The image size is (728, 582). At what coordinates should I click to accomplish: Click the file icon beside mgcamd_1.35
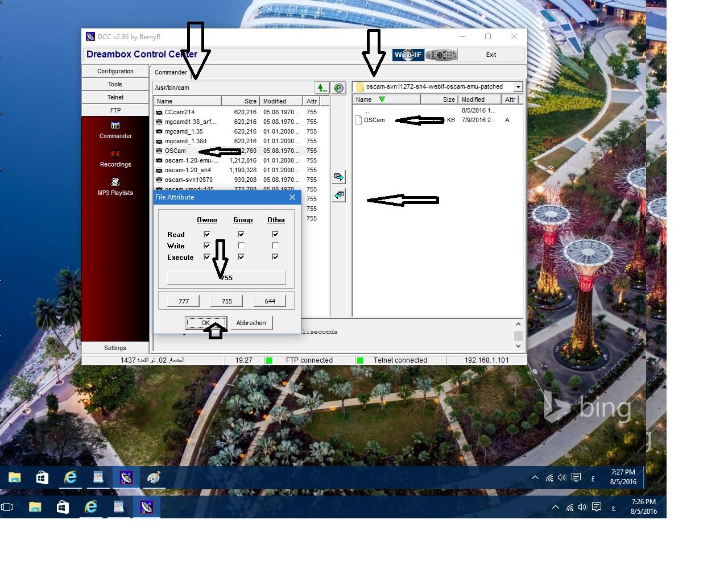click(x=159, y=131)
